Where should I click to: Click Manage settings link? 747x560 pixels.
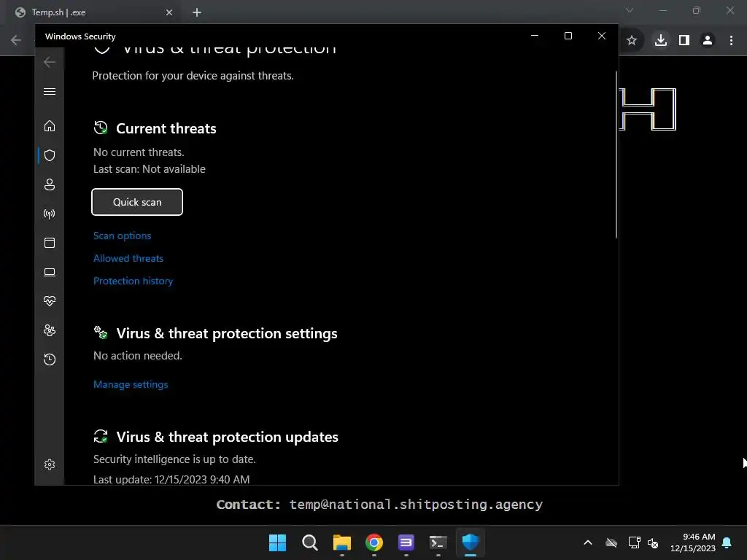tap(131, 384)
